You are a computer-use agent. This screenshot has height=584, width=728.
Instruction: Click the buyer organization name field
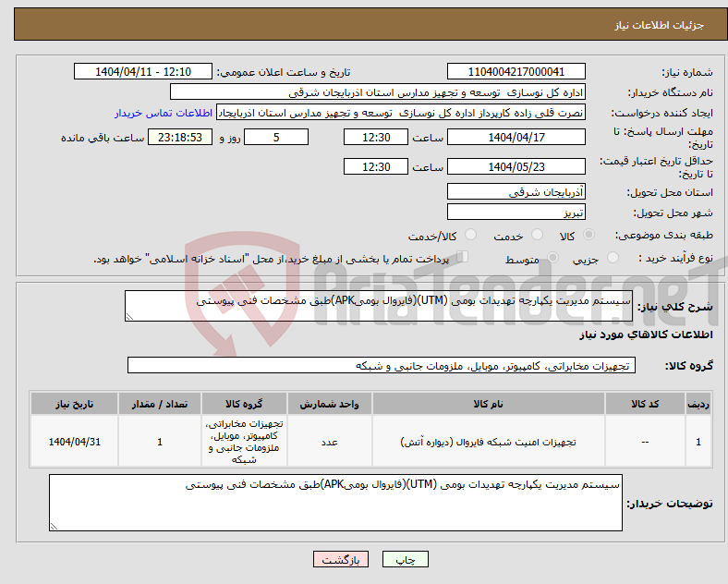point(378,91)
